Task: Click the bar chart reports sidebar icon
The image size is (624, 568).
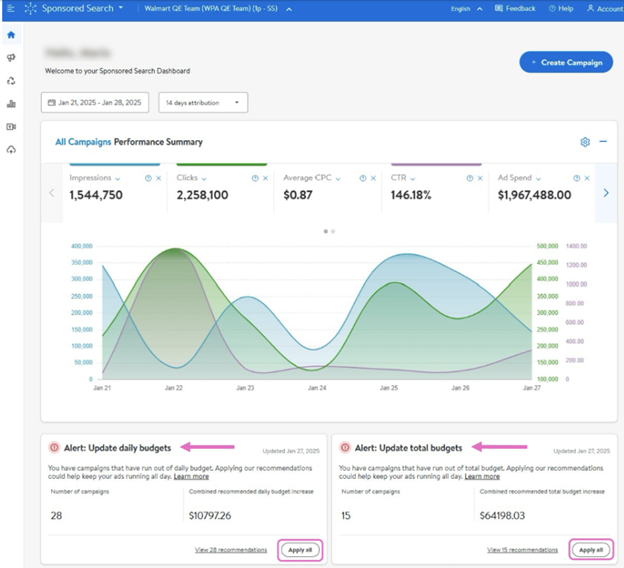Action: click(11, 103)
